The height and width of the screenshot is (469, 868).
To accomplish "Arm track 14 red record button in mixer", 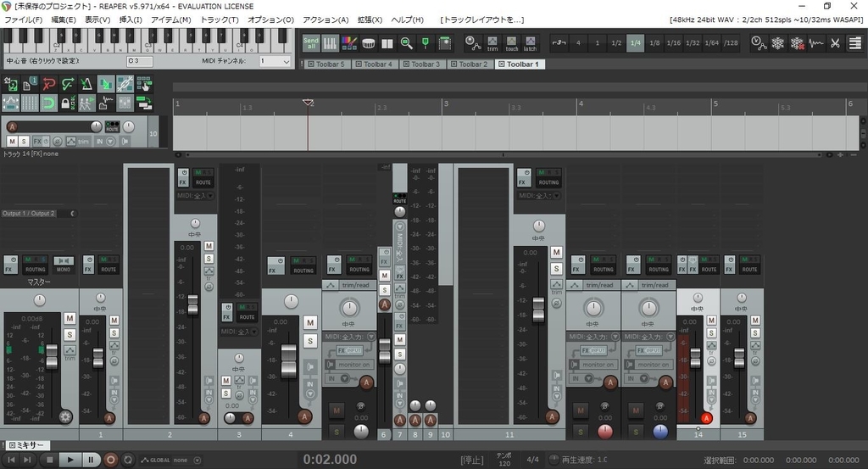I will click(706, 418).
